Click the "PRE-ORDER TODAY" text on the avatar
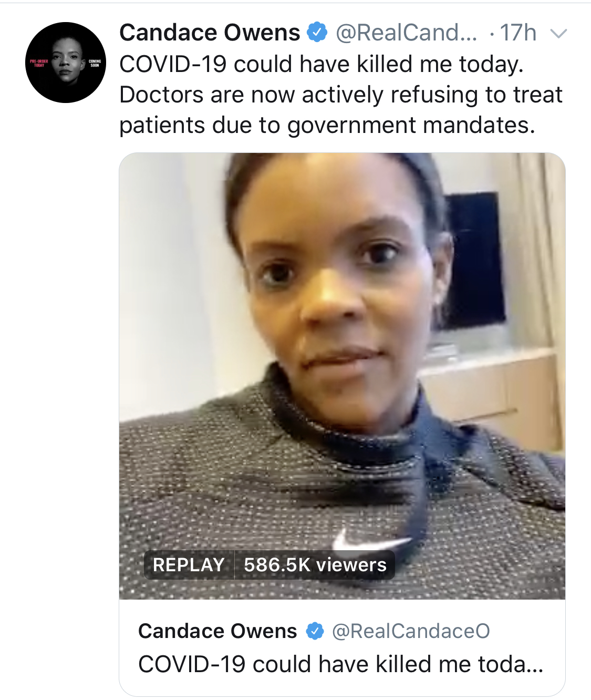Screen dimensions: 591x700 pyautogui.click(x=39, y=63)
